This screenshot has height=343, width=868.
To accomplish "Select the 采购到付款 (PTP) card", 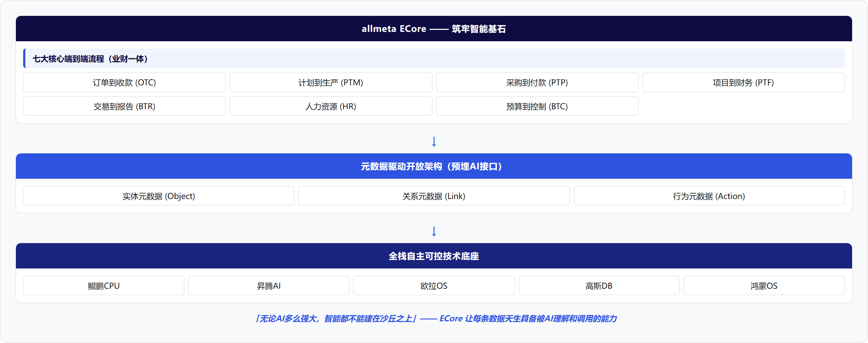I will pos(537,82).
